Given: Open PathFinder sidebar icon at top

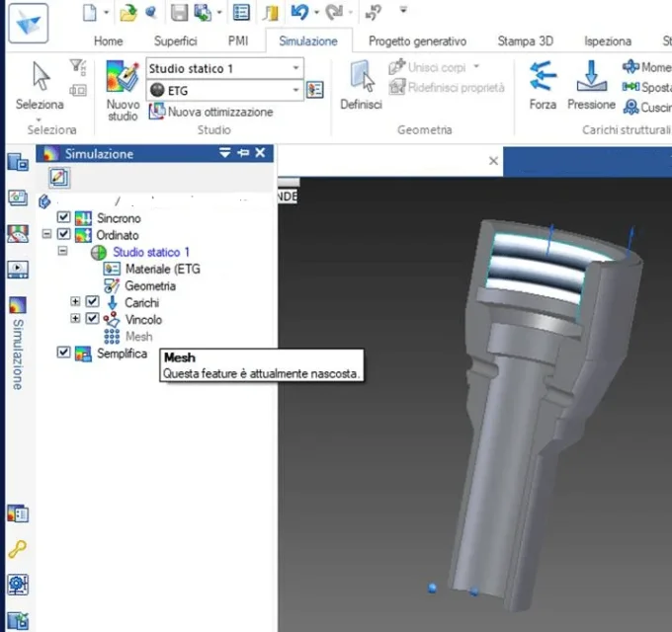Looking at the screenshot, I should click(x=18, y=163).
